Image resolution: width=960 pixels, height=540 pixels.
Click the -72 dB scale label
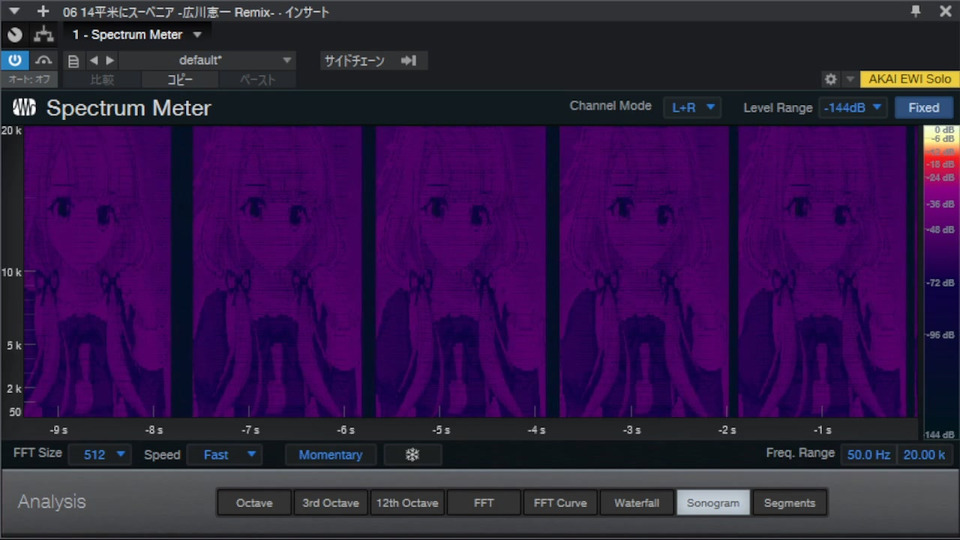[940, 283]
